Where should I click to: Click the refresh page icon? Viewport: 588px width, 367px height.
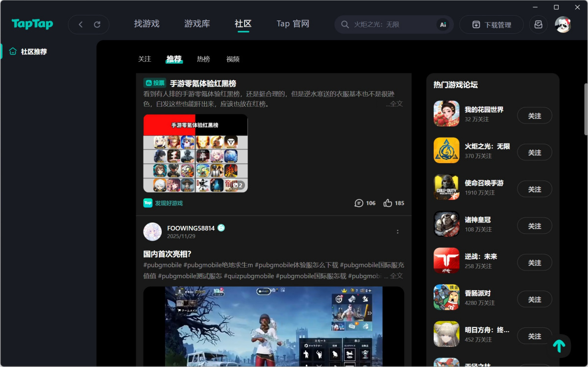97,24
